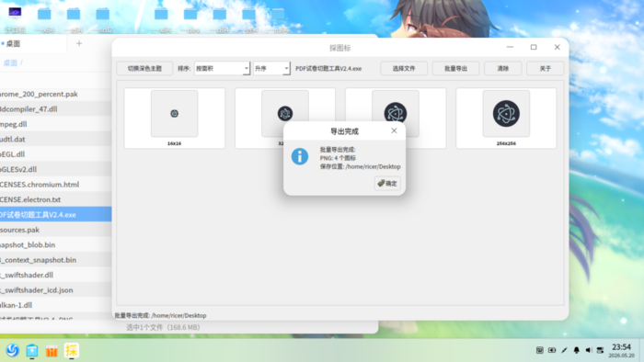
Task: Click the 选择文件 button
Action: pos(404,69)
